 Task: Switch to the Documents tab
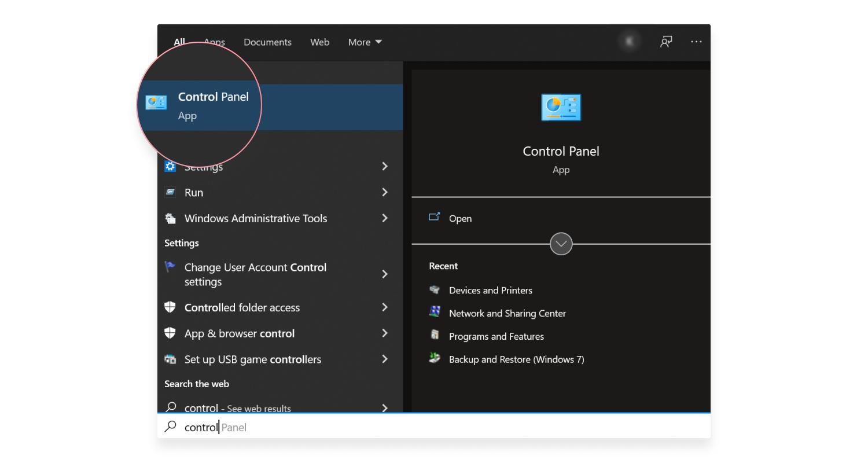[267, 42]
